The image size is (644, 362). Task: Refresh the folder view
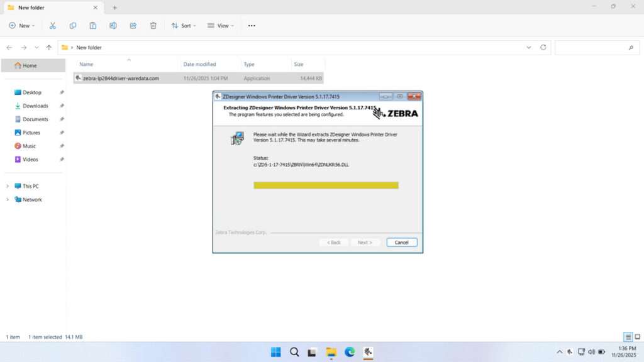pos(543,47)
